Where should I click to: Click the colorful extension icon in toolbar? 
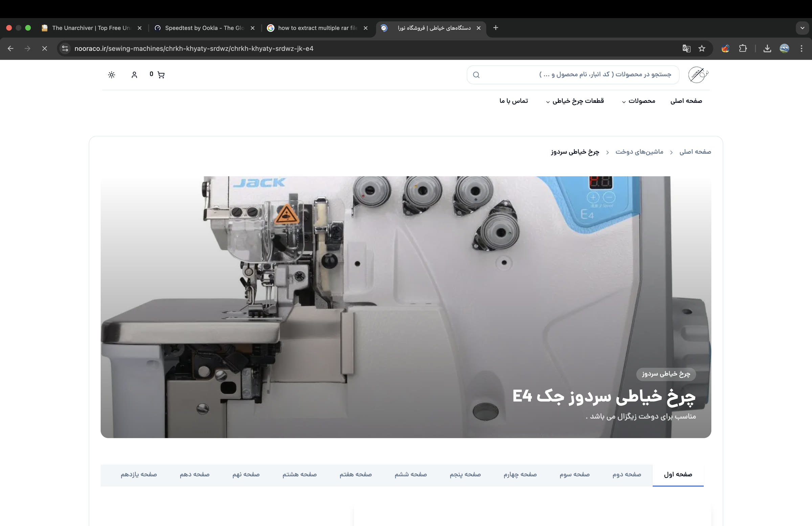[725, 48]
